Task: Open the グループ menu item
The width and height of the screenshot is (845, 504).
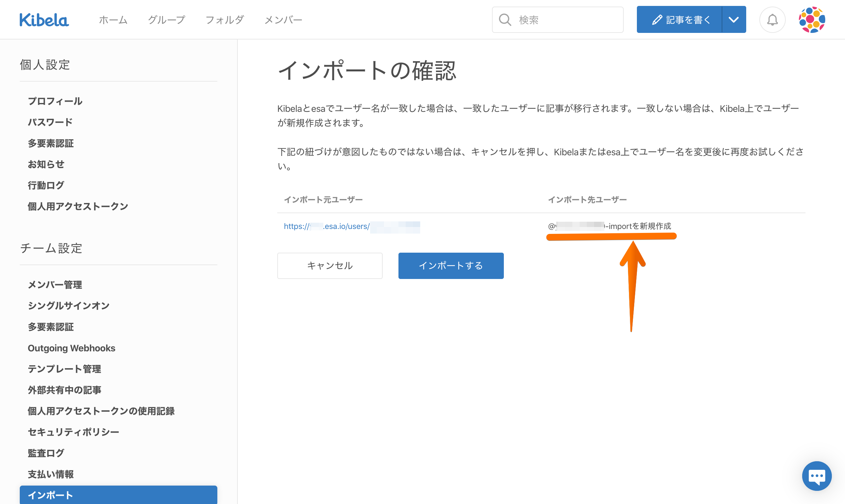Action: tap(167, 20)
